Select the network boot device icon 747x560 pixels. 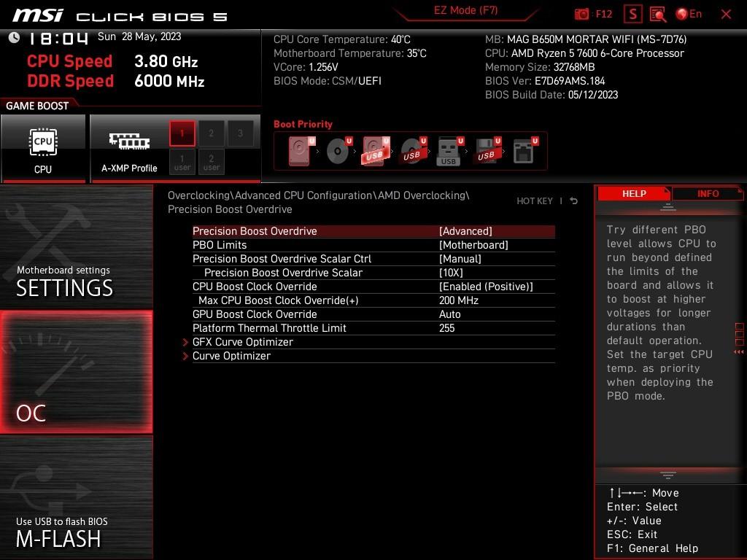click(525, 150)
